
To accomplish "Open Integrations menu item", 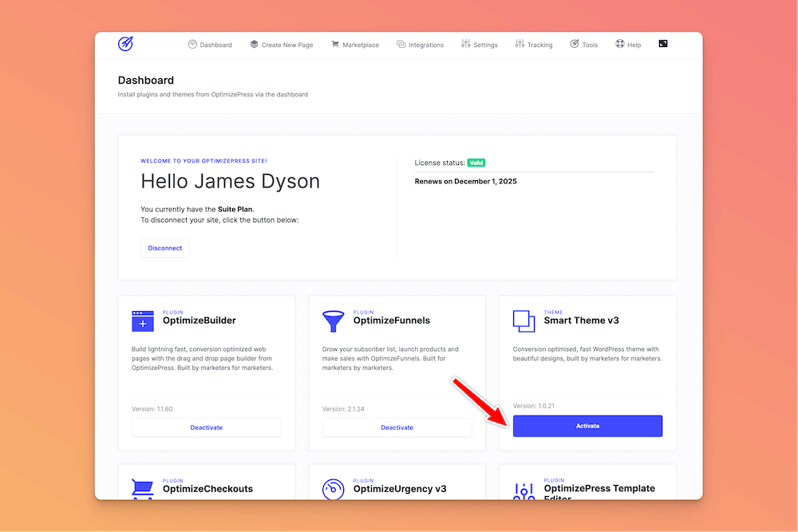I will (x=420, y=45).
